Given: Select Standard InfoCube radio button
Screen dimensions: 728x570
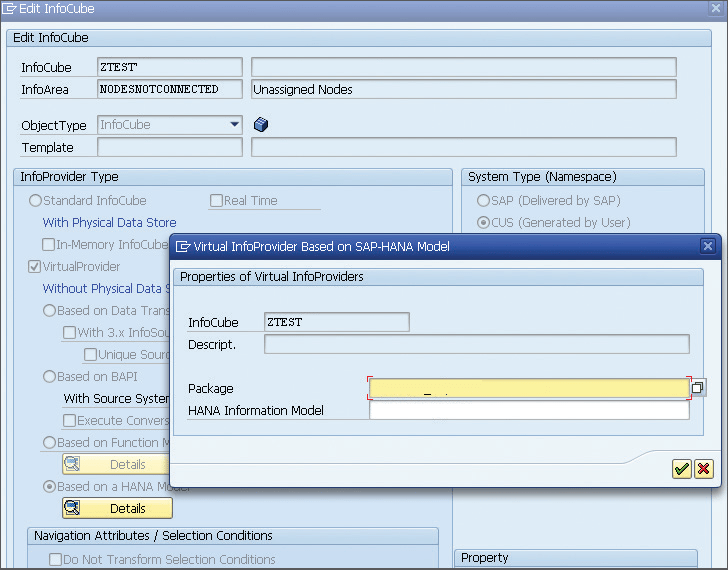Looking at the screenshot, I should 35,201.
